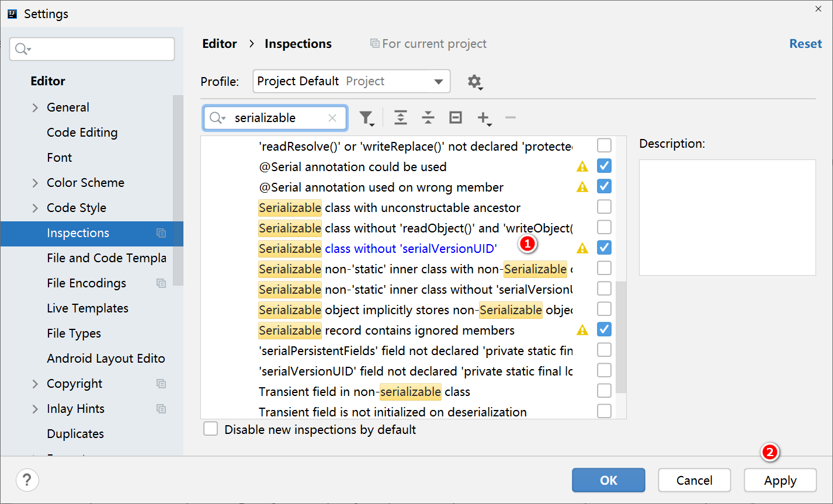
Task: Click the Cancel button
Action: pos(695,480)
